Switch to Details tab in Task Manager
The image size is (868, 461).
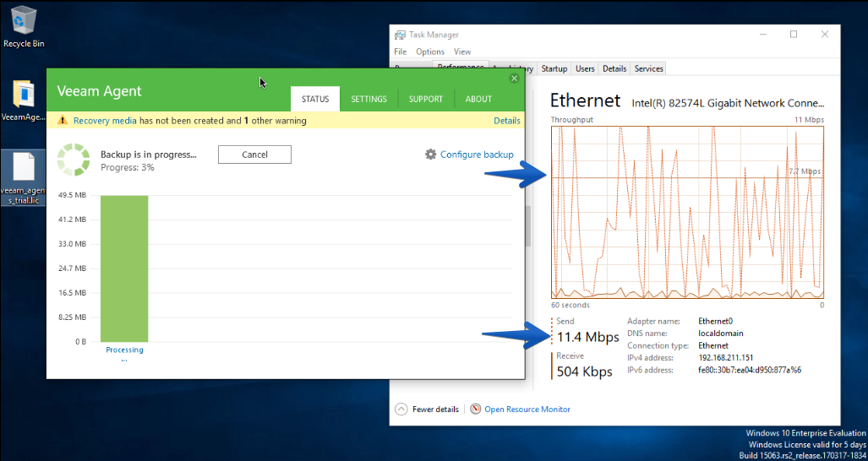click(614, 68)
